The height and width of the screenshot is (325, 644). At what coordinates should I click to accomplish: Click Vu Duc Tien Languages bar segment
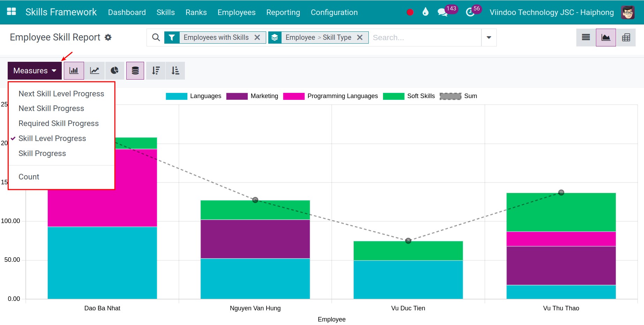point(408,280)
